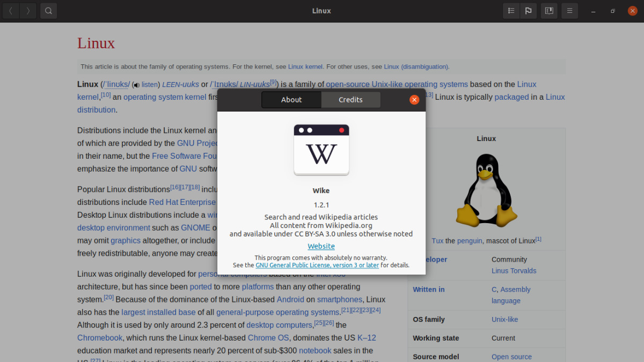The image size is (644, 362).
Task: Follow the Linux (disambiguation) link
Action: click(416, 67)
